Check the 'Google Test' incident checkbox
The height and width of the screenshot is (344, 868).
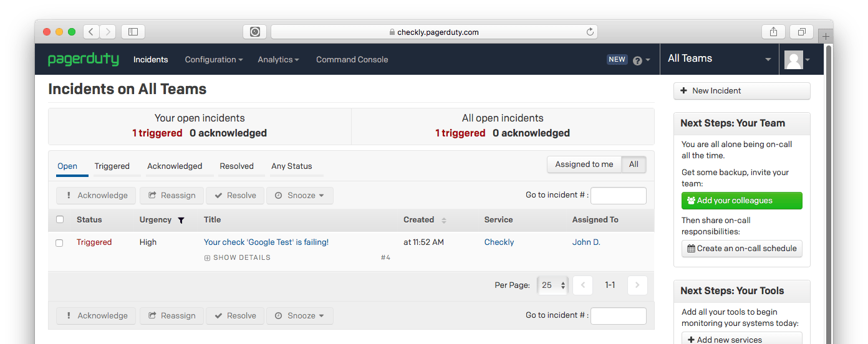(60, 243)
